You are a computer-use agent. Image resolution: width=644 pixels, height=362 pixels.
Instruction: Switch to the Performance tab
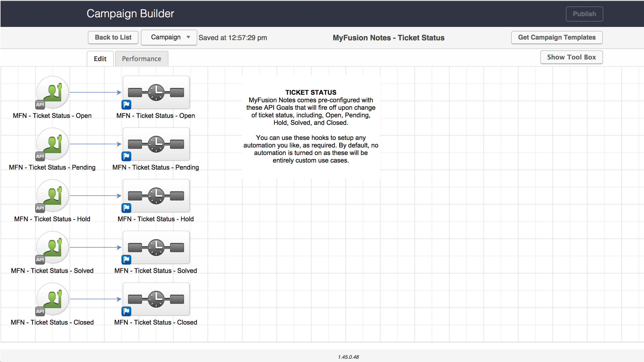[141, 59]
